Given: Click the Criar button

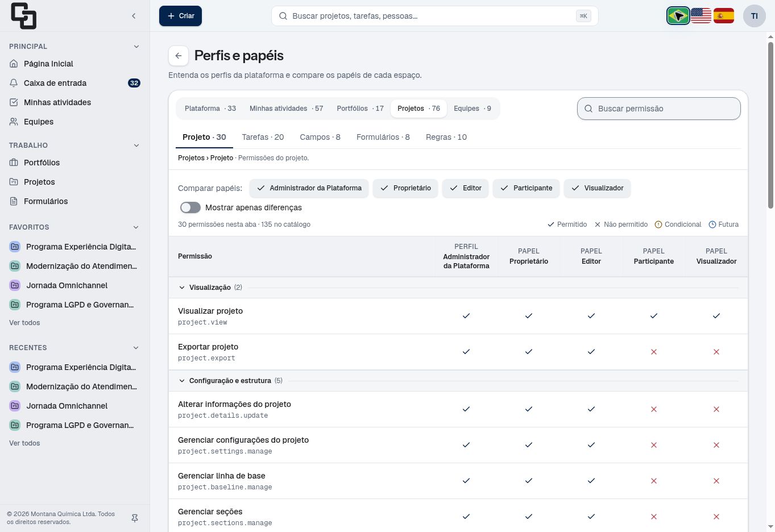Looking at the screenshot, I should click(x=180, y=16).
